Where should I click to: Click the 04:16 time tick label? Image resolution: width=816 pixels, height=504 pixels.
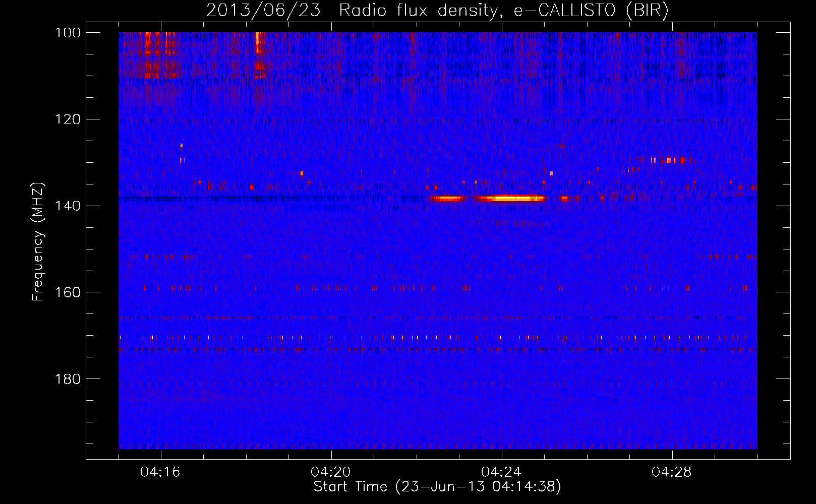click(x=161, y=472)
